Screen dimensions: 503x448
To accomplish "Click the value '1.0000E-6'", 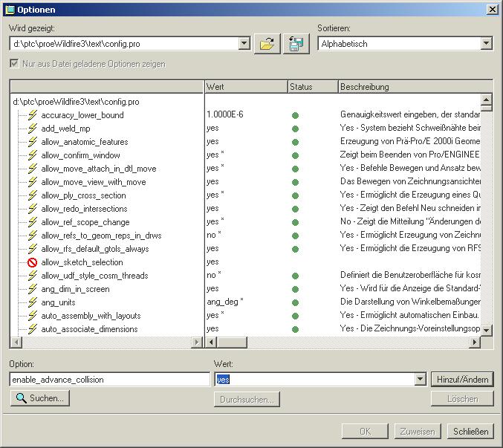I will (225, 114).
